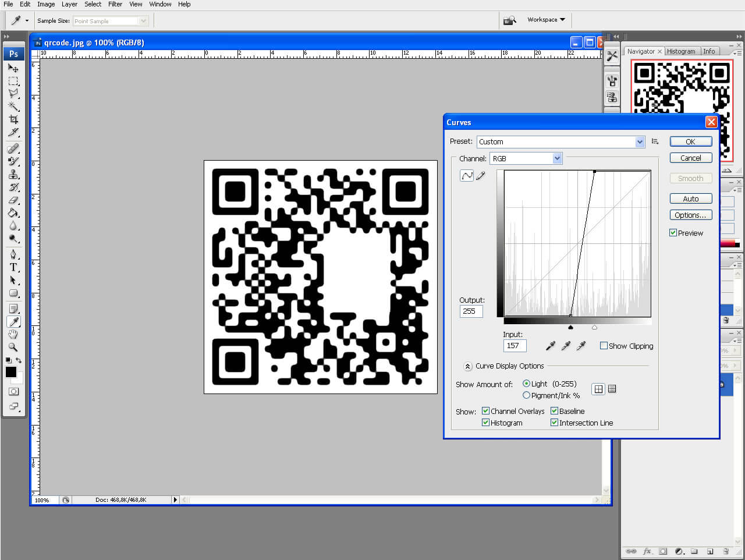Open Go to Bridge icon in options bar
Image resolution: width=745 pixels, height=560 pixels.
click(510, 20)
